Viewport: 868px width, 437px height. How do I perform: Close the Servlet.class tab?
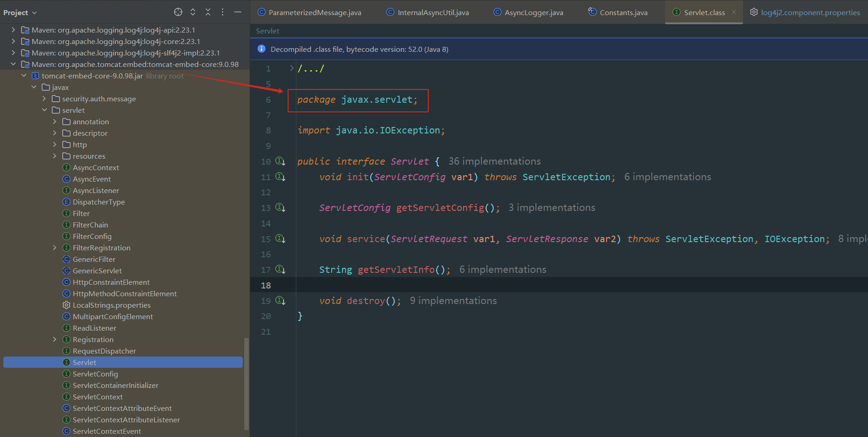734,12
